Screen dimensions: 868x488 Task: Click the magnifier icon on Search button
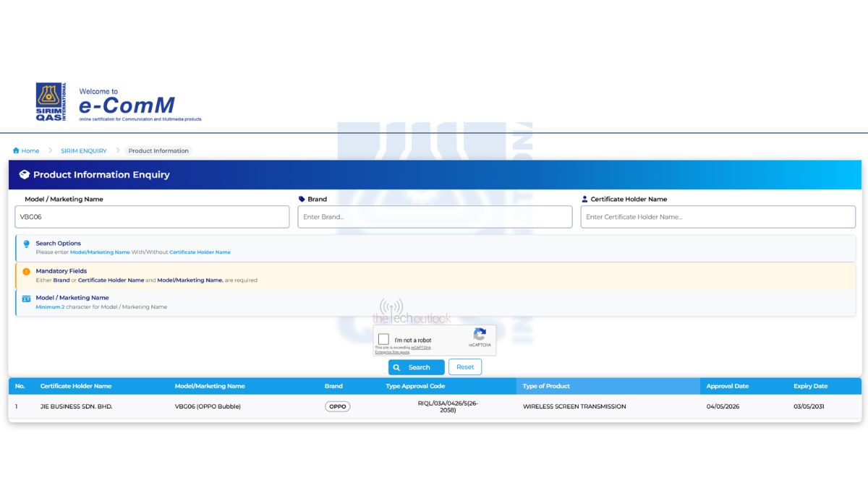pyautogui.click(x=396, y=367)
